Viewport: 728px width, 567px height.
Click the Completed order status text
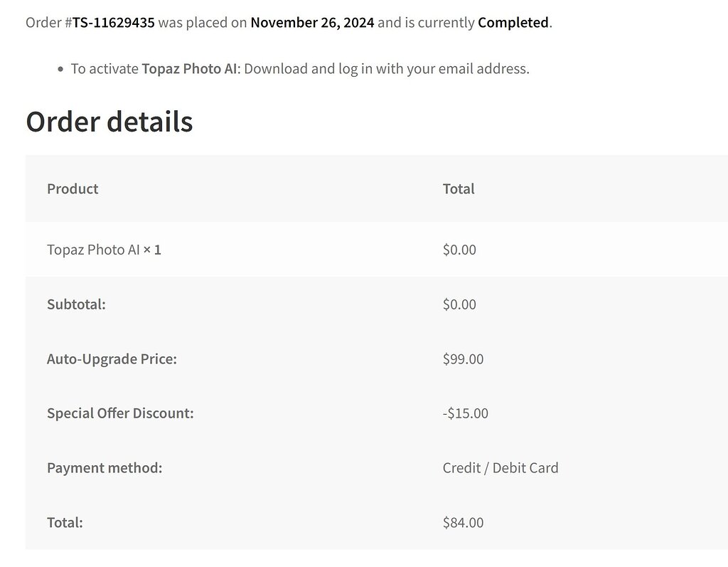click(513, 22)
